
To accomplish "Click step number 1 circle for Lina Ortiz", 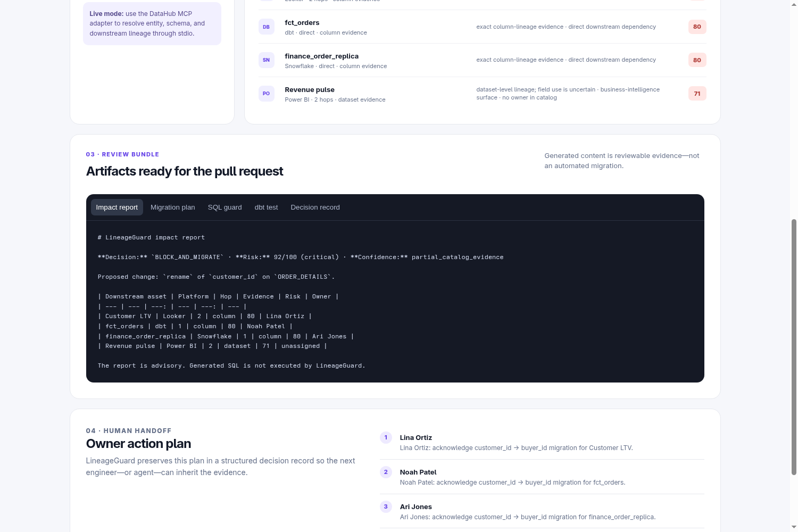I will pos(386,437).
